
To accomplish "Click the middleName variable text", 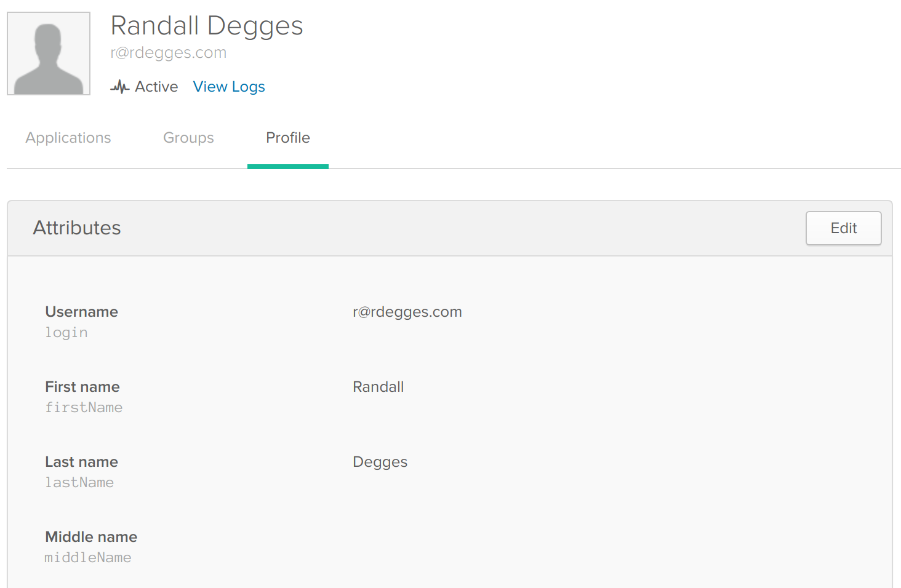I will coord(88,558).
